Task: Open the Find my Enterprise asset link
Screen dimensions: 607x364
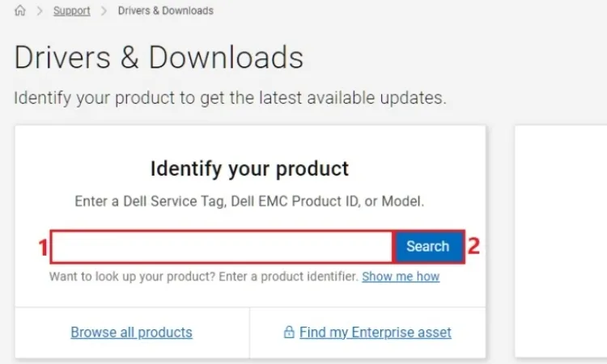Action: pyautogui.click(x=375, y=332)
